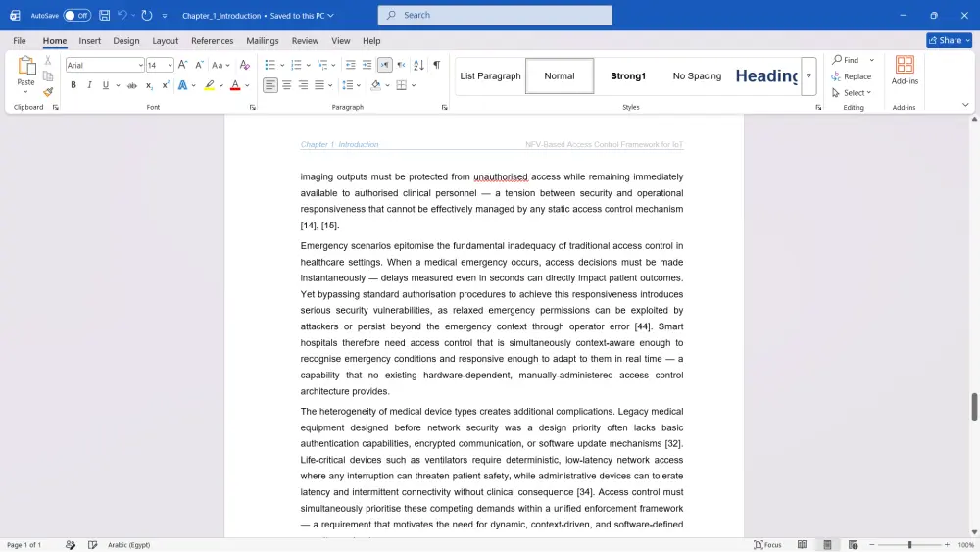
Task: Show or hide paragraph marks
Action: [437, 65]
